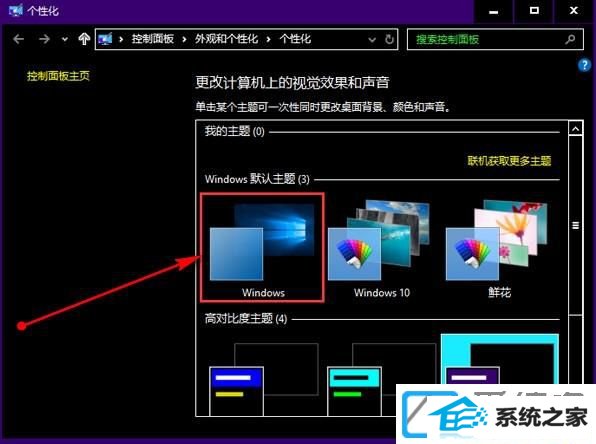596x444 pixels.
Task: Click in 搜索控制面板 search field
Action: pyautogui.click(x=487, y=39)
